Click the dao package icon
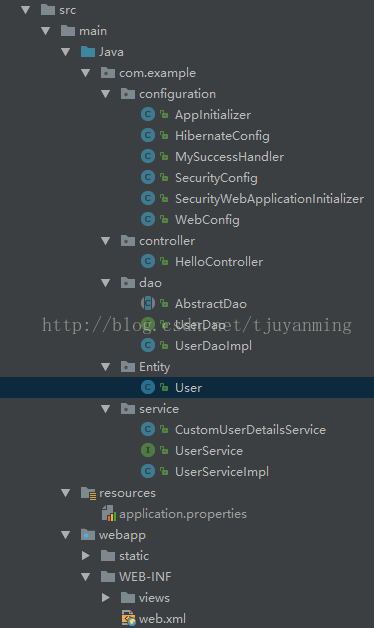This screenshot has height=628, width=374. click(128, 282)
